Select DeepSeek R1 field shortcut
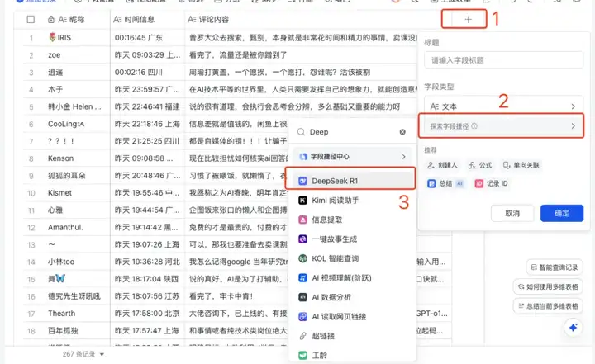 350,181
